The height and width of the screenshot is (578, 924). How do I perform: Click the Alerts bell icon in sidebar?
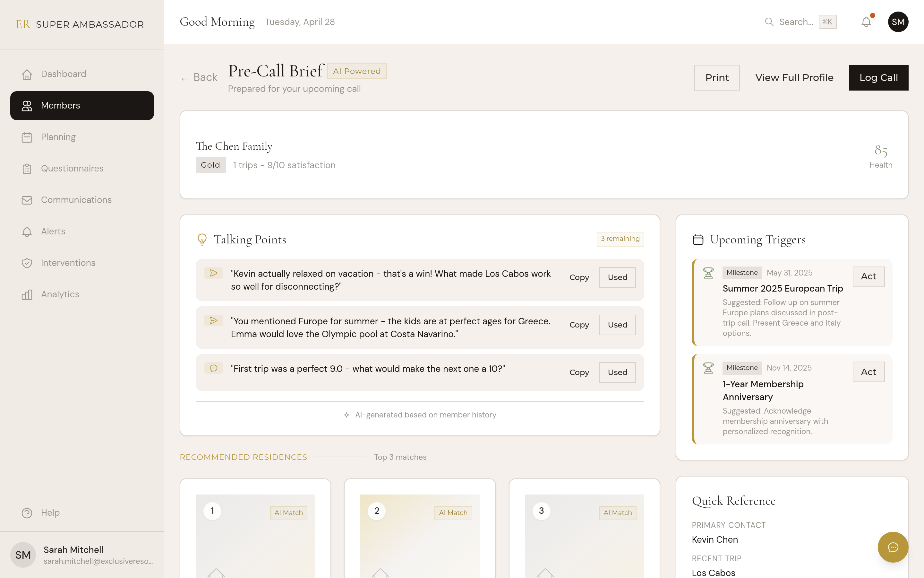coord(27,232)
